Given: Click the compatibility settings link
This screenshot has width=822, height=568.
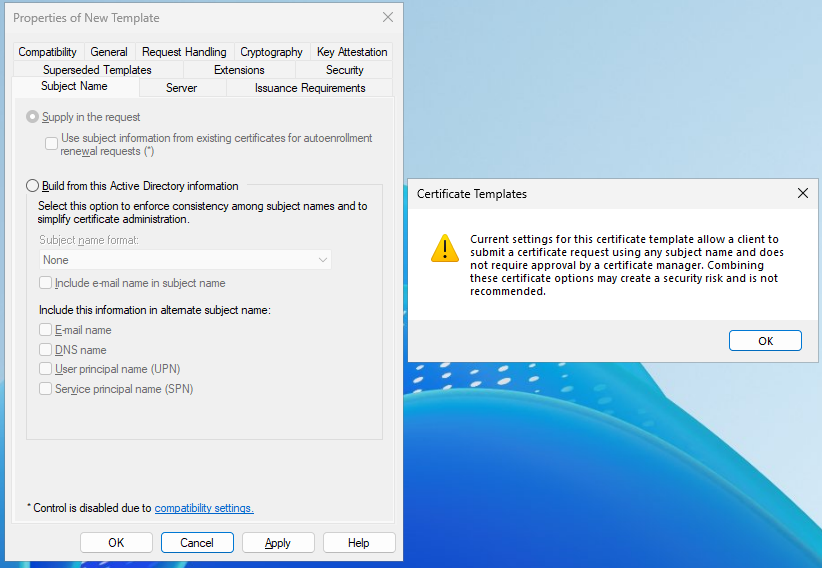Looking at the screenshot, I should (204, 508).
